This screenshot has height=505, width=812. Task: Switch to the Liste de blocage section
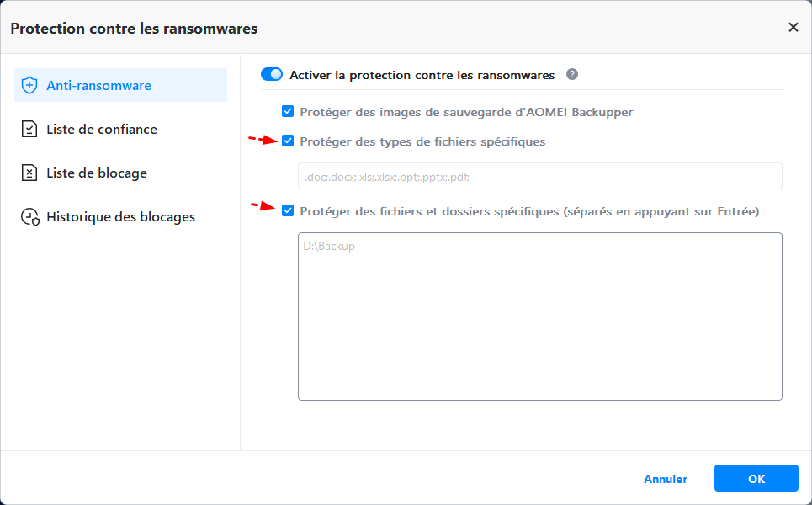pyautogui.click(x=97, y=173)
